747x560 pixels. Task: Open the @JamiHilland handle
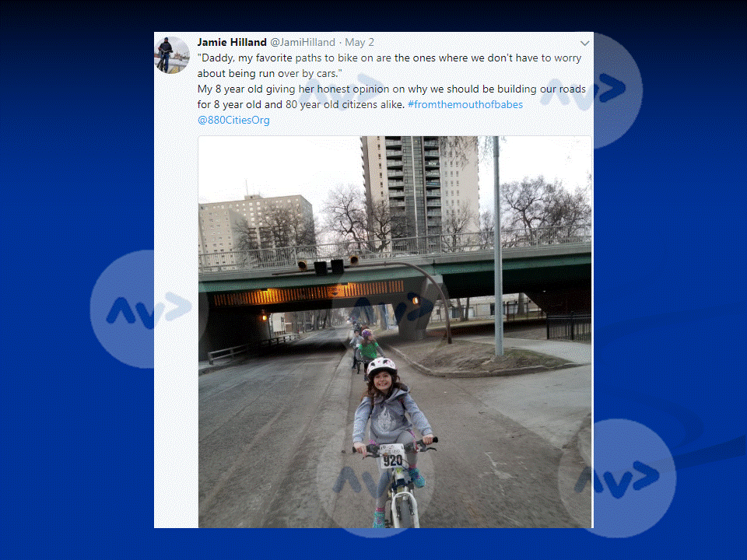pos(303,42)
